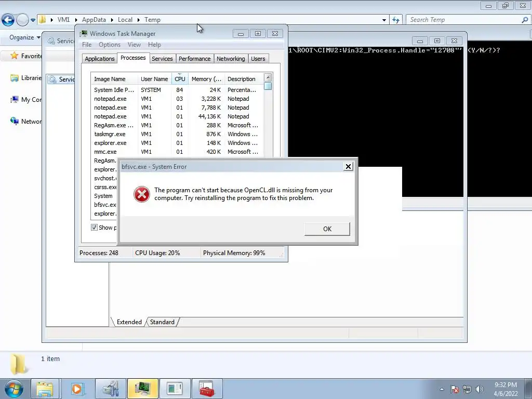Image resolution: width=532 pixels, height=399 pixels.
Task: Select notepad.exe using 3,228 K memory
Action: pos(177,99)
